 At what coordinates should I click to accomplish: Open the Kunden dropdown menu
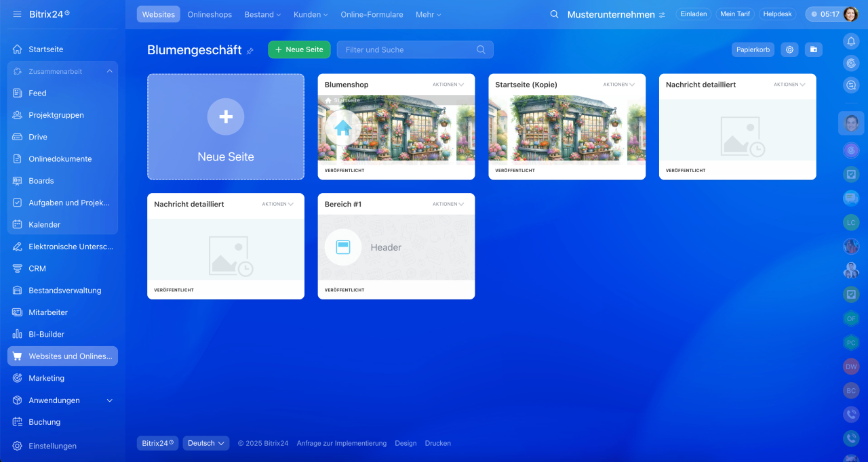311,14
